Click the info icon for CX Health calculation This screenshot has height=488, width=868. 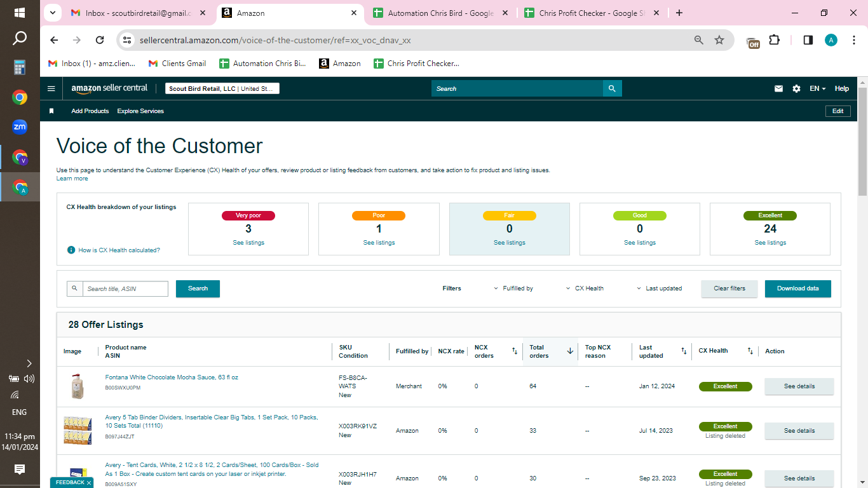pos(71,250)
